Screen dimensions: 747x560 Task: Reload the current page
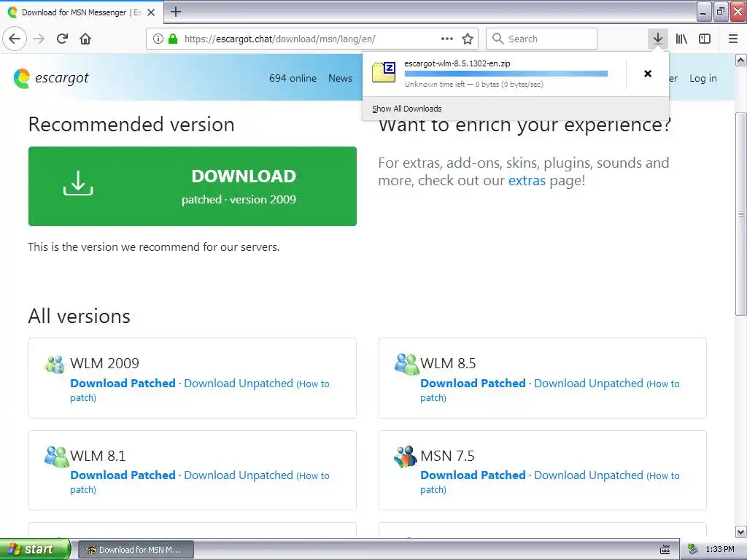62,39
